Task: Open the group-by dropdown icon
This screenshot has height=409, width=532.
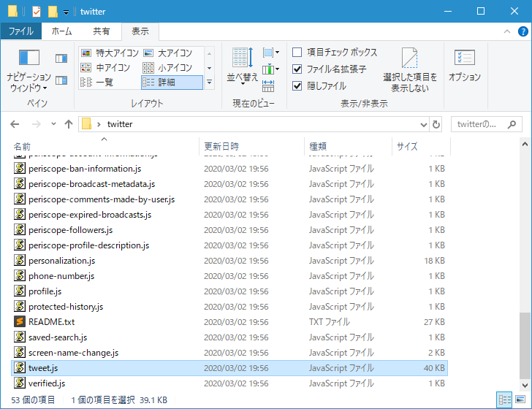Action: [270, 53]
